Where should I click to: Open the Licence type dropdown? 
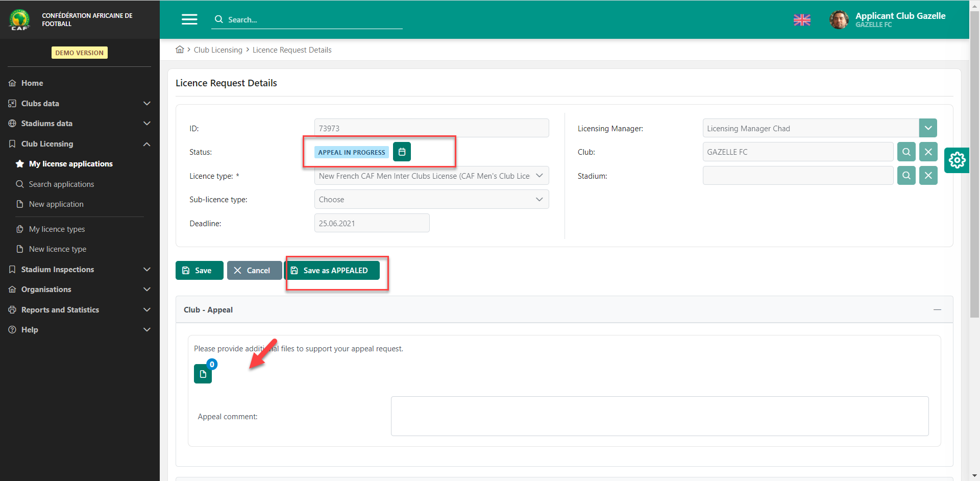(431, 176)
